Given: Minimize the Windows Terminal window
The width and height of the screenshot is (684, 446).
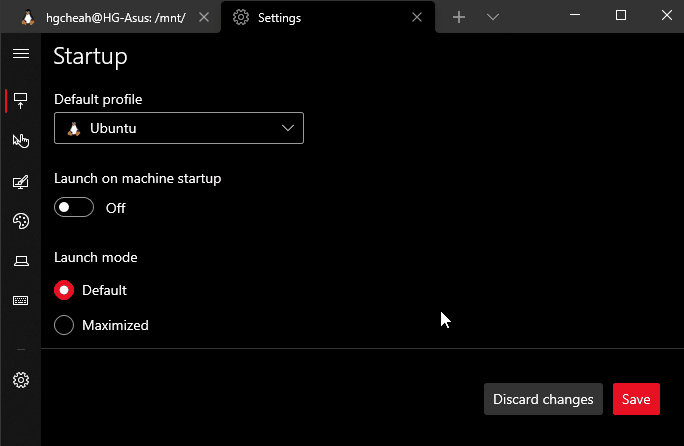Looking at the screenshot, I should (x=575, y=15).
